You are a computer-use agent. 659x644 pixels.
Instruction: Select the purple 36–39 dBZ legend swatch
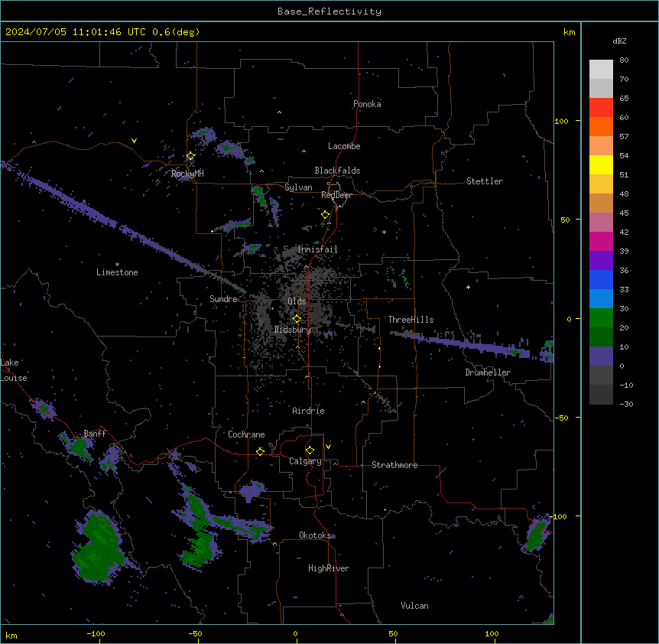(601, 261)
